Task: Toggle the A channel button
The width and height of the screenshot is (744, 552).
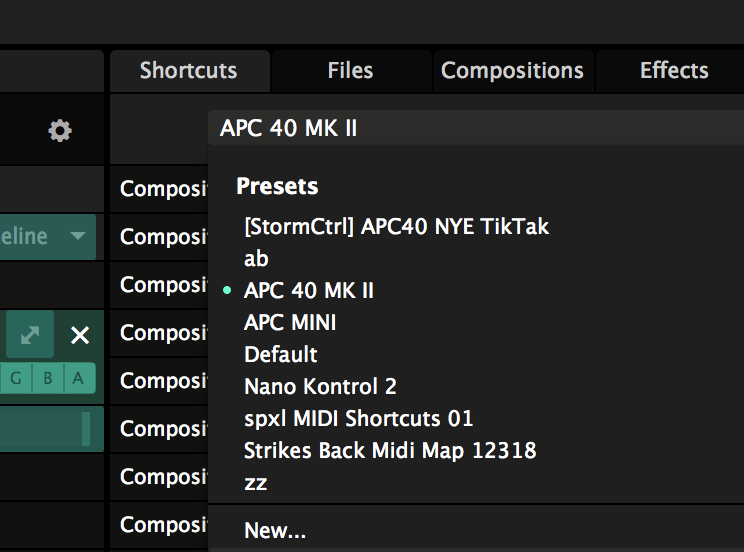Action: (77, 378)
